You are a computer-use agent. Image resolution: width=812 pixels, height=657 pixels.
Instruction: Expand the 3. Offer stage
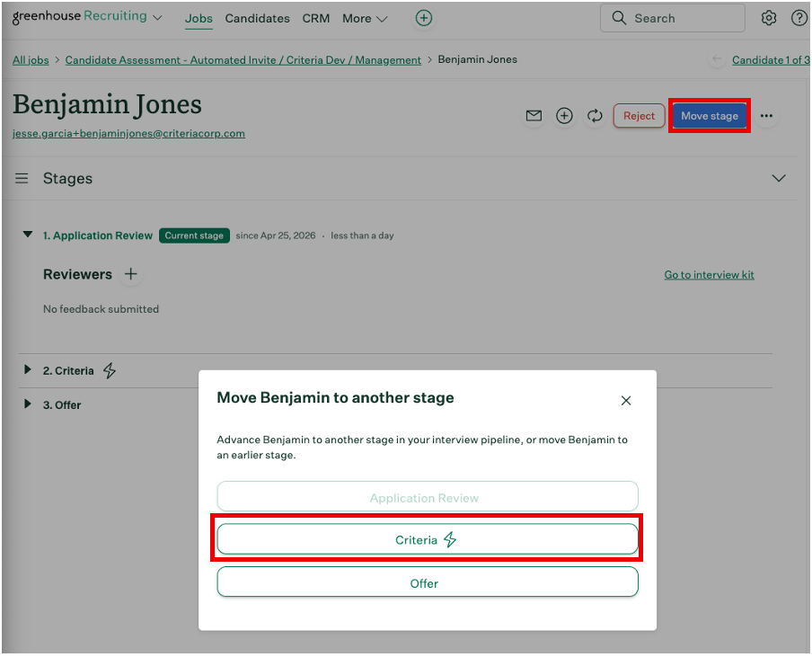pos(28,404)
